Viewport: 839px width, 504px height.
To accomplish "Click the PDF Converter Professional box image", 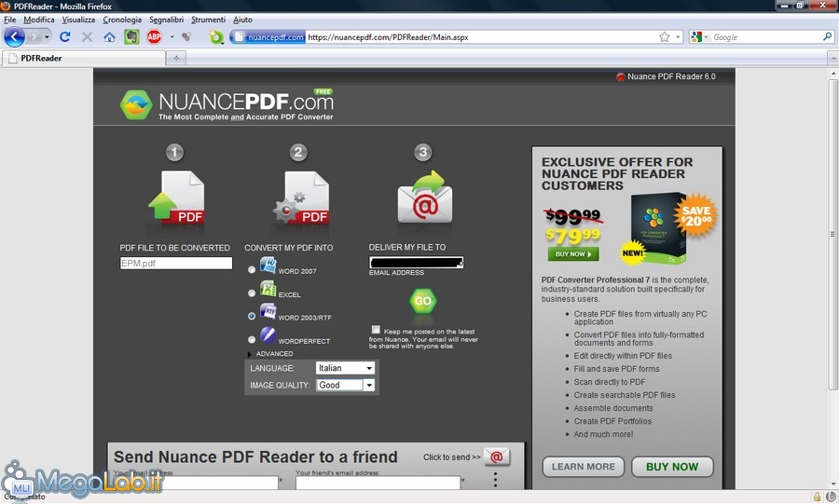I will pos(657,229).
